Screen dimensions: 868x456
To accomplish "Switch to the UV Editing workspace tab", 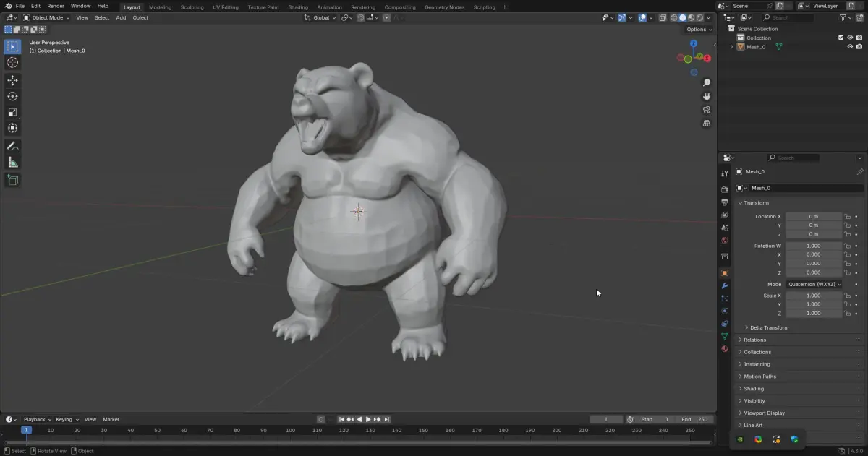I will coord(226,7).
